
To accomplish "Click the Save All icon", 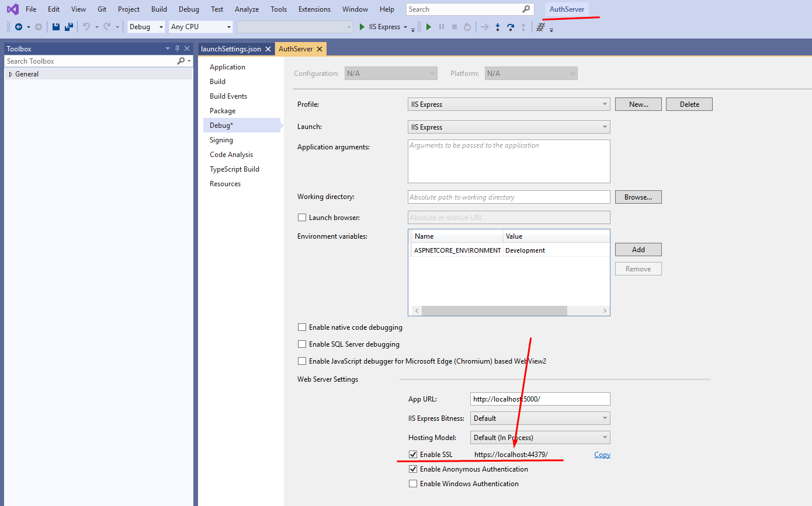I will (69, 27).
